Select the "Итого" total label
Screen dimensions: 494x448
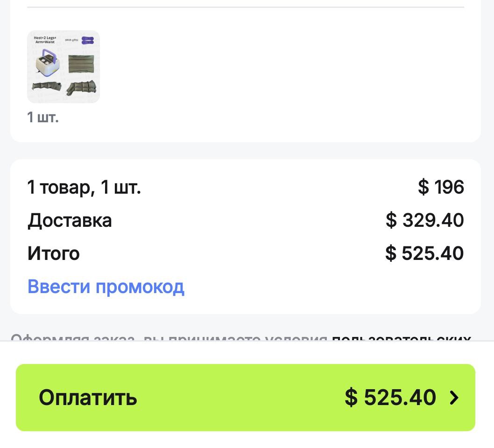tap(54, 253)
